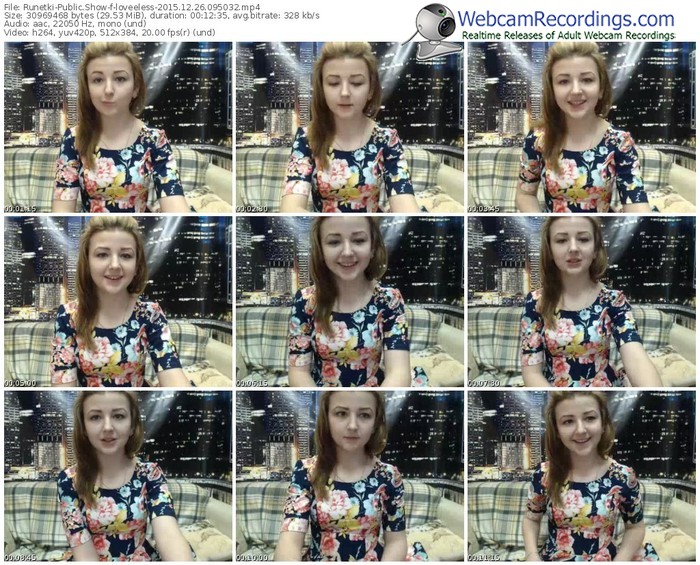
Task: Select the frame at 00:05:00
Action: pyautogui.click(x=118, y=301)
